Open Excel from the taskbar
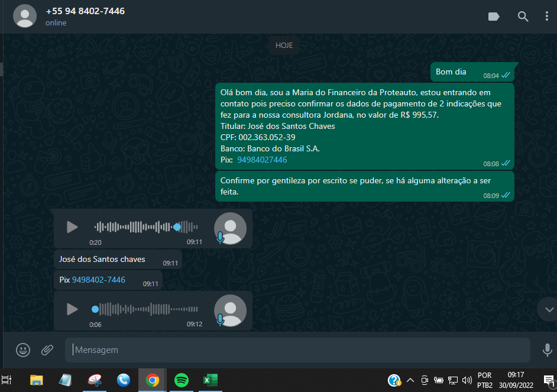The image size is (557, 392). (x=210, y=380)
